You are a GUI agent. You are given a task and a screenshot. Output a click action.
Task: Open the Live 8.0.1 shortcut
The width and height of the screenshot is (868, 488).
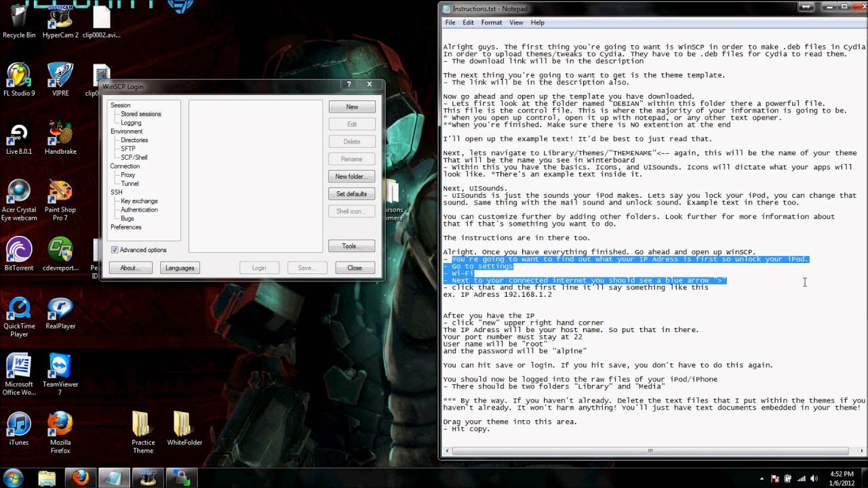pyautogui.click(x=19, y=138)
